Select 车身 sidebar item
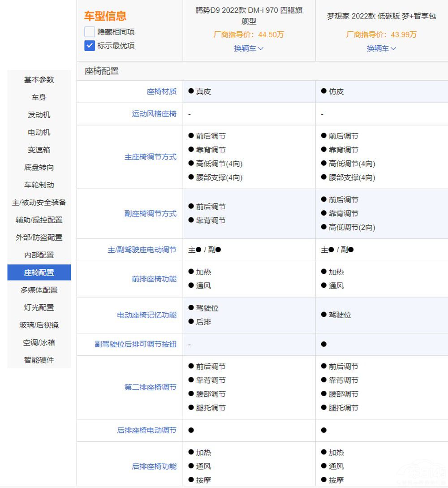 tap(39, 97)
